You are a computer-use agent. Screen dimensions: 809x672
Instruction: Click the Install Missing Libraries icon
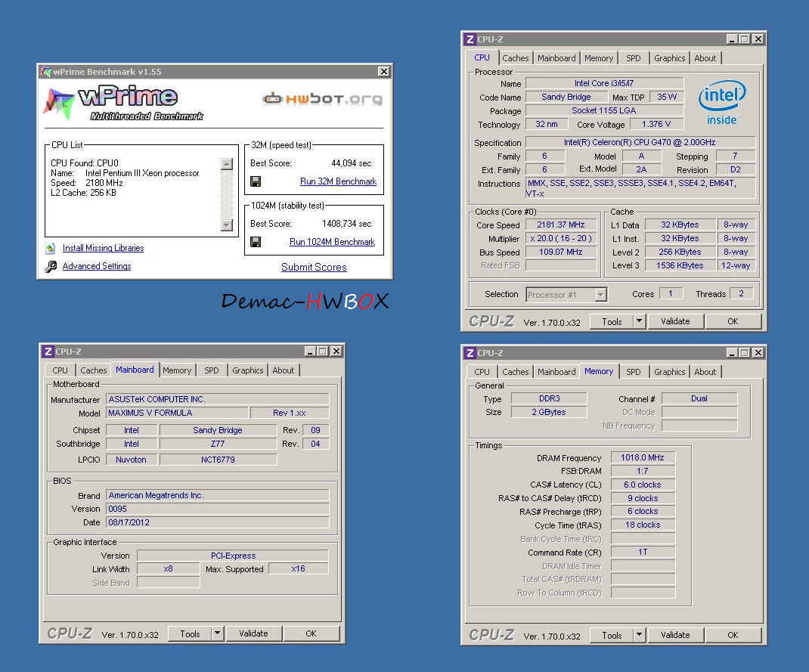point(51,248)
